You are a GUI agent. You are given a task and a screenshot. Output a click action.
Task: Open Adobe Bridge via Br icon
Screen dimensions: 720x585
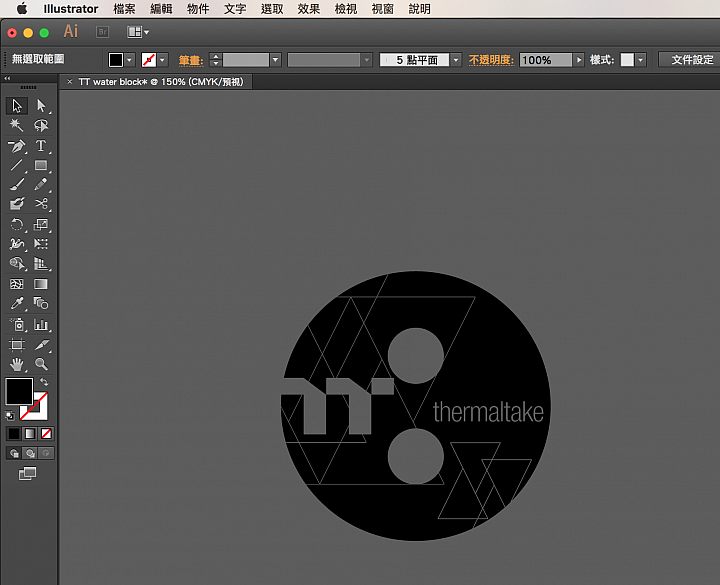102,32
